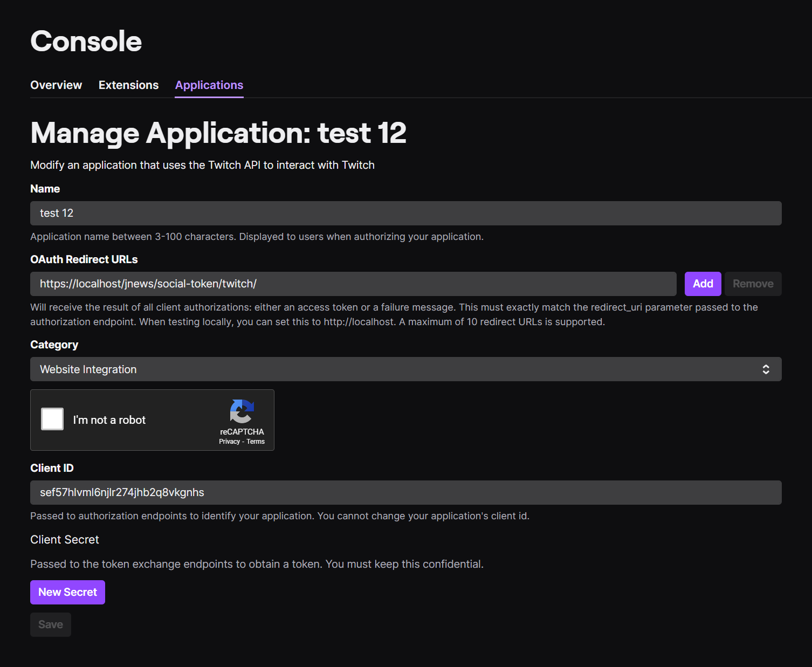
Task: Click the Remove redirect URL button
Action: click(753, 284)
